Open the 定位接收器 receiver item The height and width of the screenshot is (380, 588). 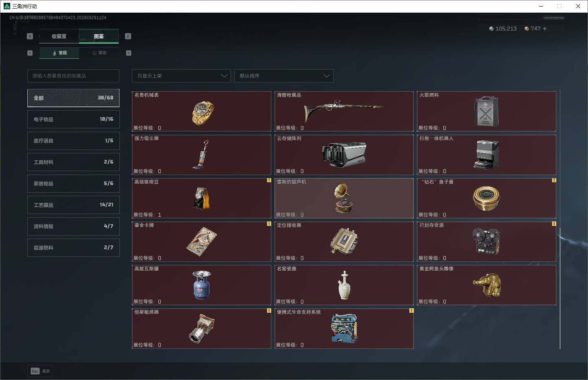point(344,242)
